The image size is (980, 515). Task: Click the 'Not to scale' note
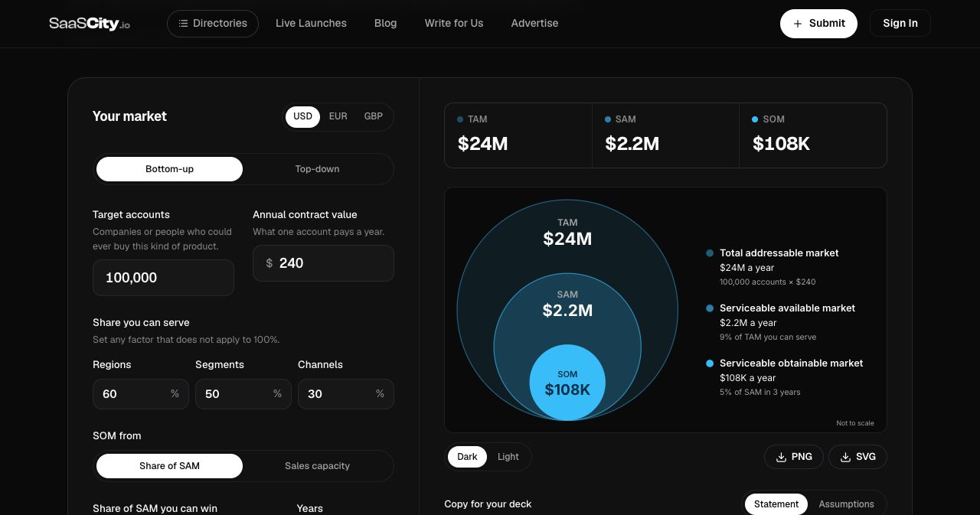pyautogui.click(x=855, y=423)
